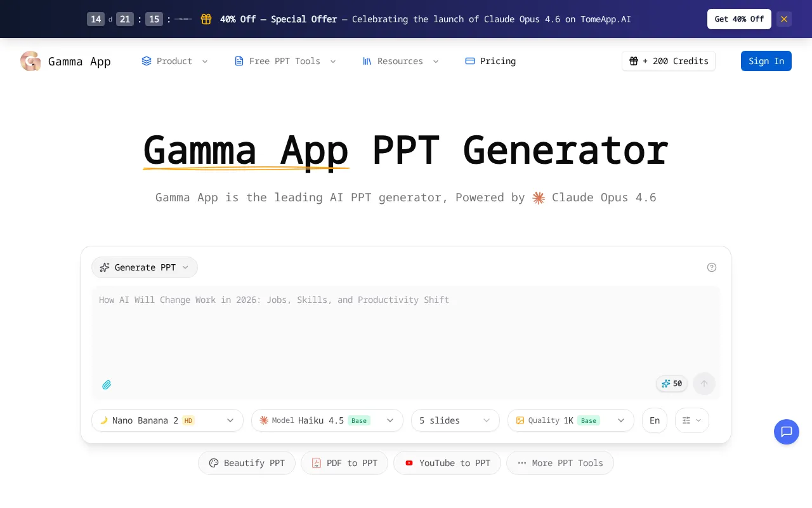Screen dimensions: 812x508
Task: Click the Resources library icon
Action: point(367,61)
